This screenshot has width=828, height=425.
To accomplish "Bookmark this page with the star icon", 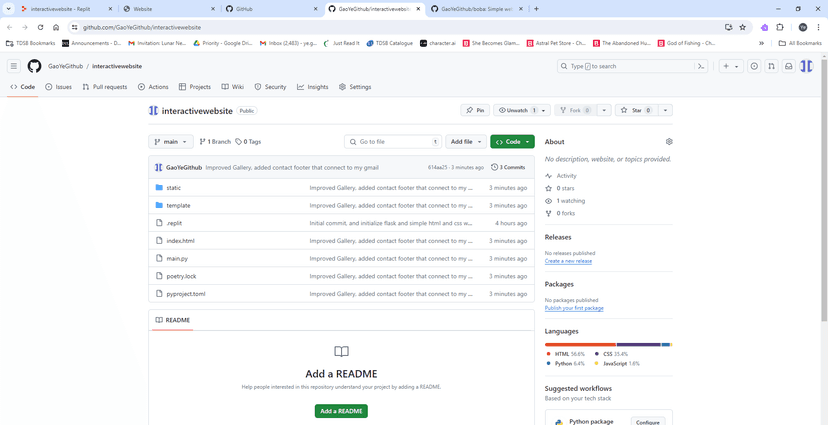I will [742, 28].
